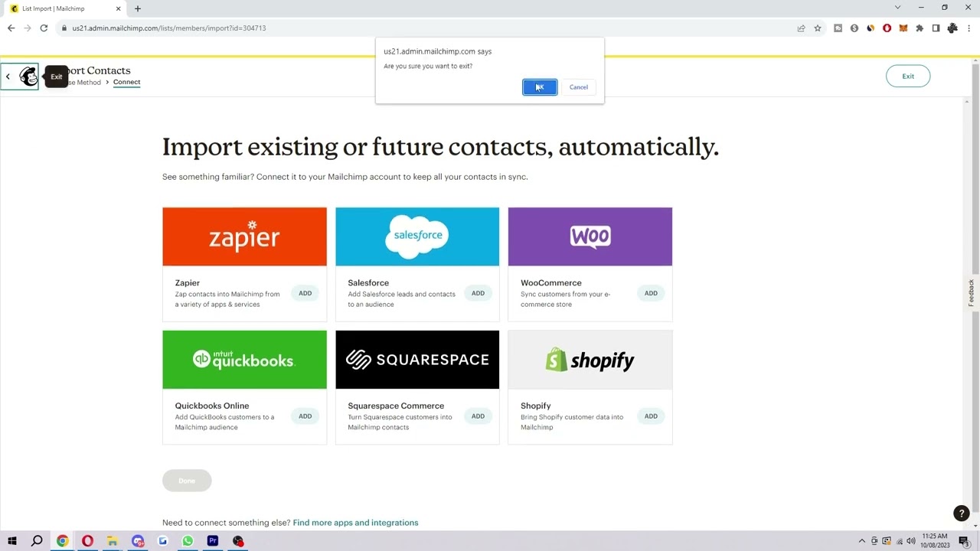Click the address bar URL
Screen dimensions: 980x551
click(169, 28)
